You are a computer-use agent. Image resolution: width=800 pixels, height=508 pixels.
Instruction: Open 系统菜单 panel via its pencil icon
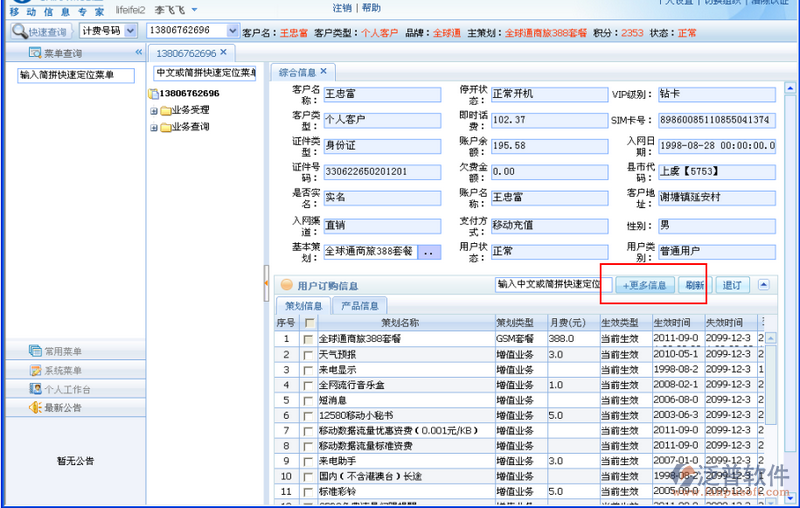click(35, 371)
